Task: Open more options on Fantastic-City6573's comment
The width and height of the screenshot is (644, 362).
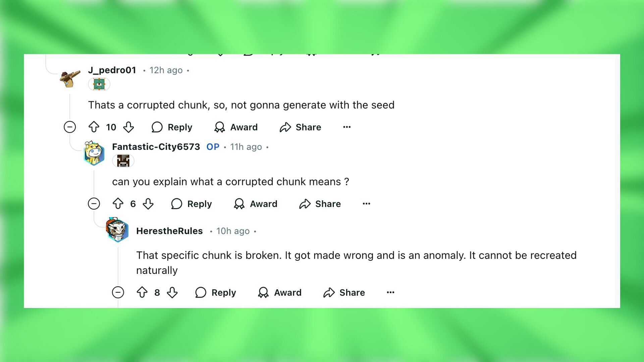Action: 366,204
